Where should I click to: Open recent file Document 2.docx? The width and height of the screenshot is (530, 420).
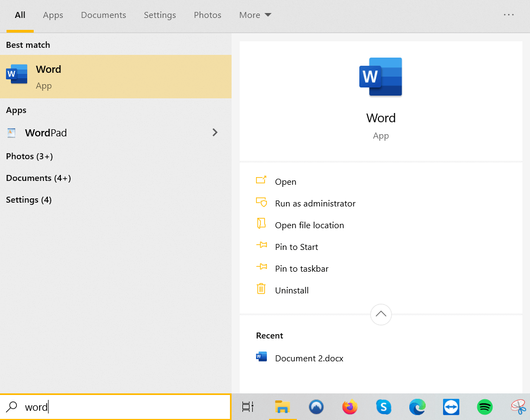[309, 358]
